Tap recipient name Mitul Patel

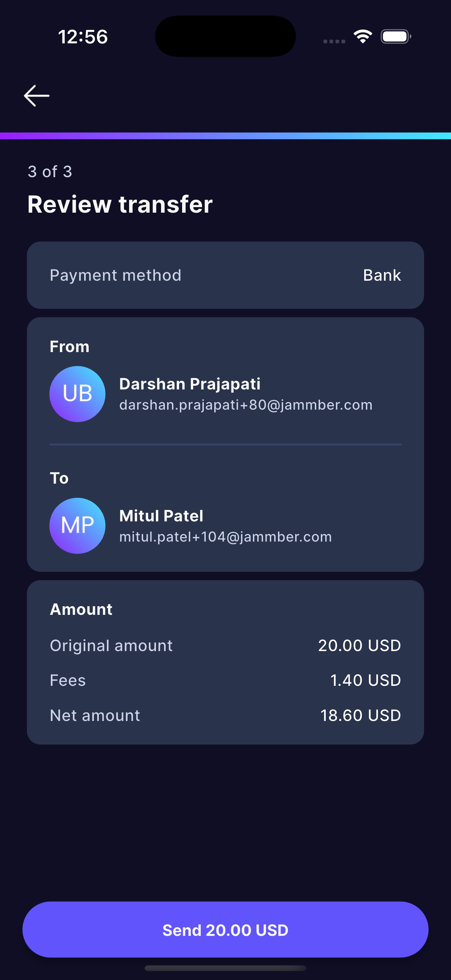161,516
